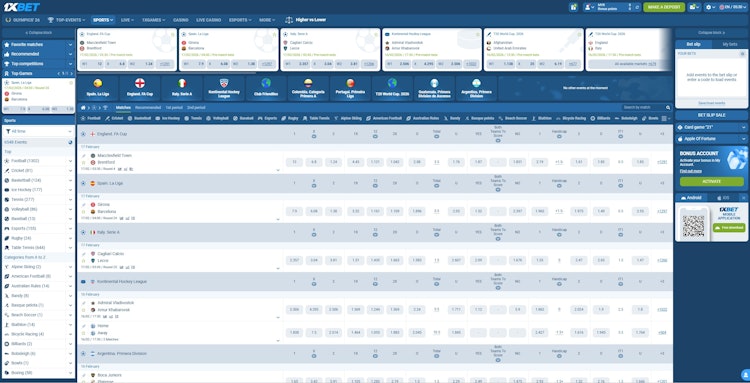Open more sports grid menu in strip
This screenshot has width=750, height=383.
(666, 118)
